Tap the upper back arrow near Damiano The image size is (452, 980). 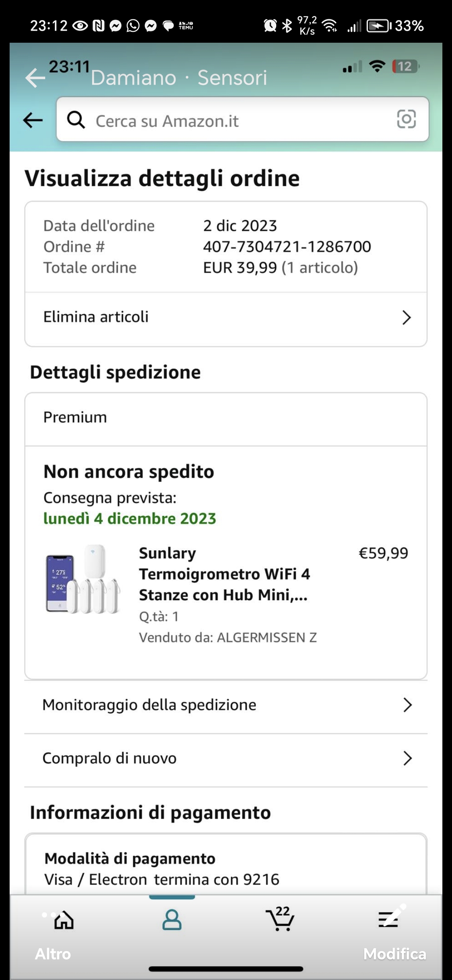(35, 78)
